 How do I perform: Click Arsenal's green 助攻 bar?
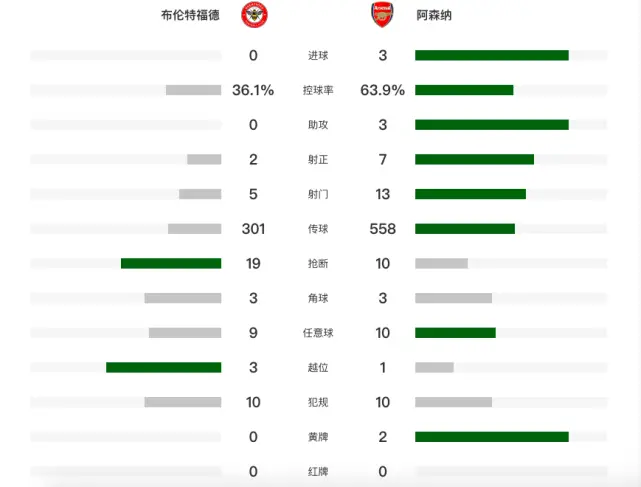pos(492,125)
